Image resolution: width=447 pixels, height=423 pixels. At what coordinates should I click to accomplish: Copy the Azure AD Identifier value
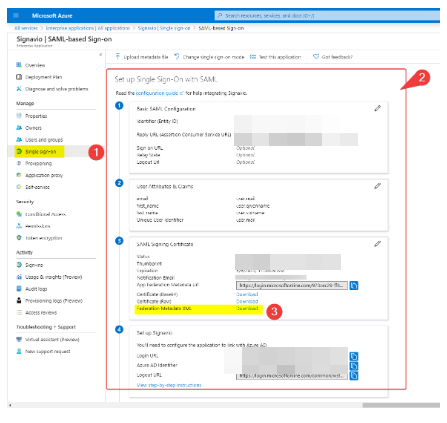(x=354, y=366)
